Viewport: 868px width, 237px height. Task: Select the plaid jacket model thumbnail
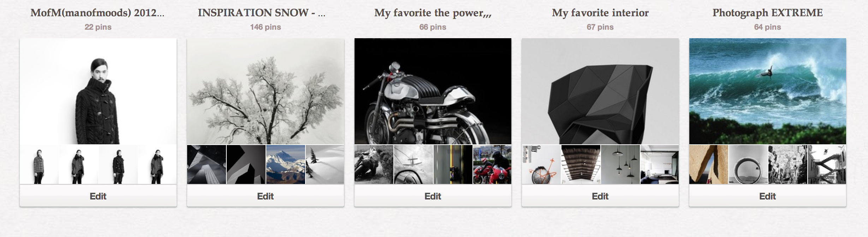click(39, 164)
